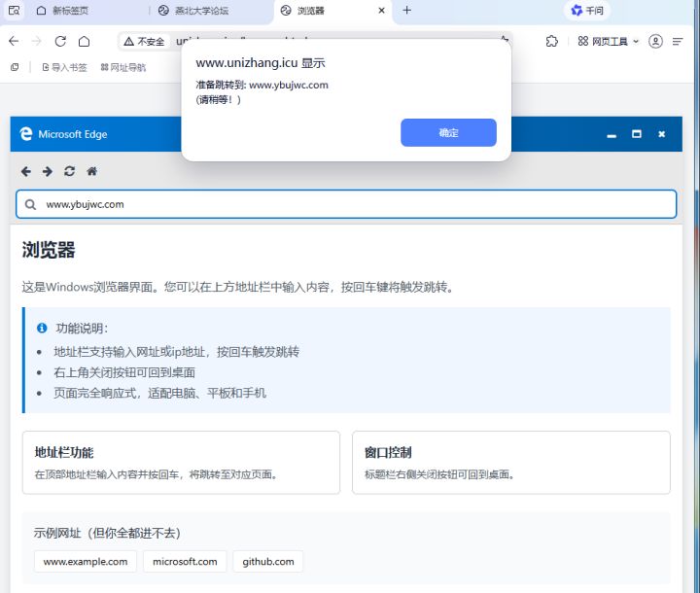Click the address field containing www.ybujwc.com
700x593 pixels.
[x=346, y=204]
